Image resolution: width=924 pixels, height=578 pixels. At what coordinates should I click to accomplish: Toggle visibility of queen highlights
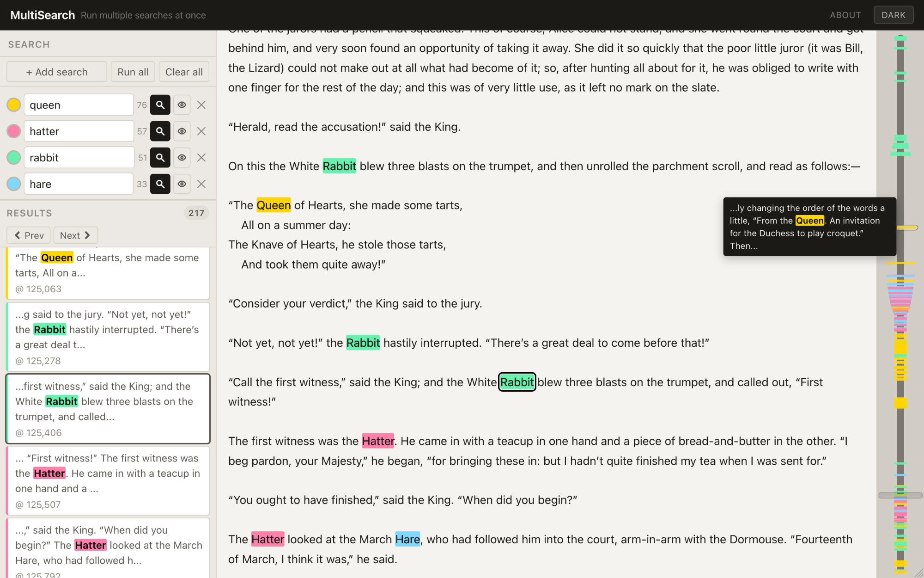[182, 105]
